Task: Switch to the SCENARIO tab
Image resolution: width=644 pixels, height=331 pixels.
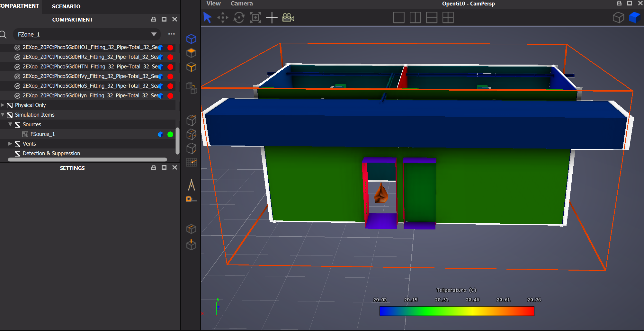Action: pyautogui.click(x=66, y=6)
